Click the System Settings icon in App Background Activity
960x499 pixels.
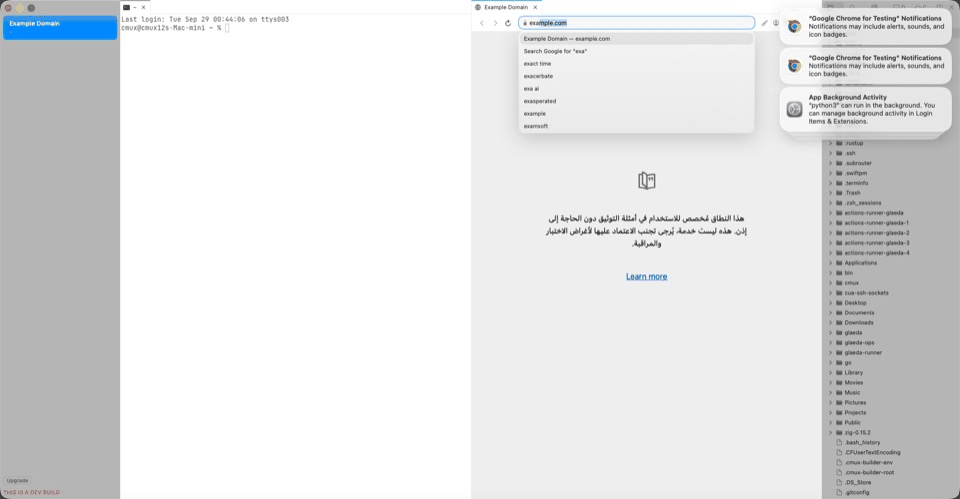click(x=794, y=109)
